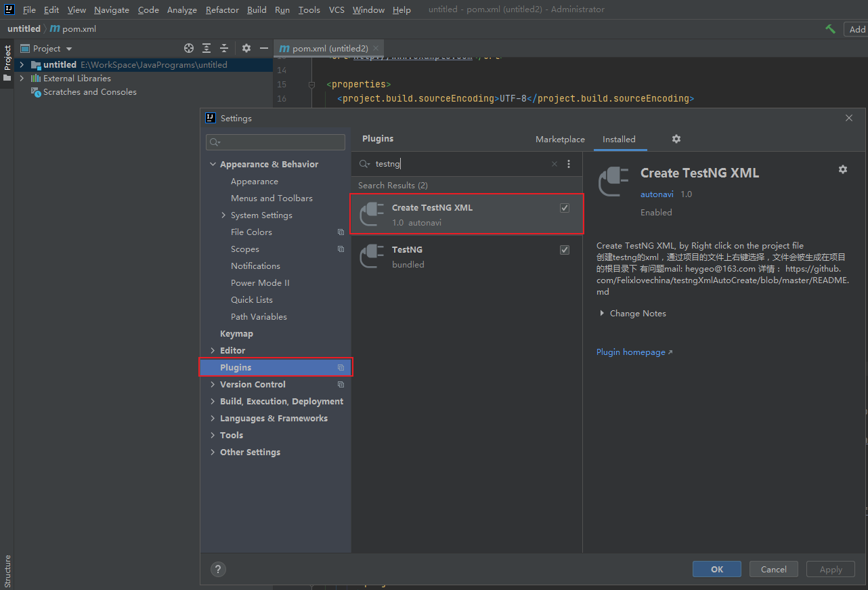
Task: Click the TestNG plugin plug icon
Action: (371, 257)
